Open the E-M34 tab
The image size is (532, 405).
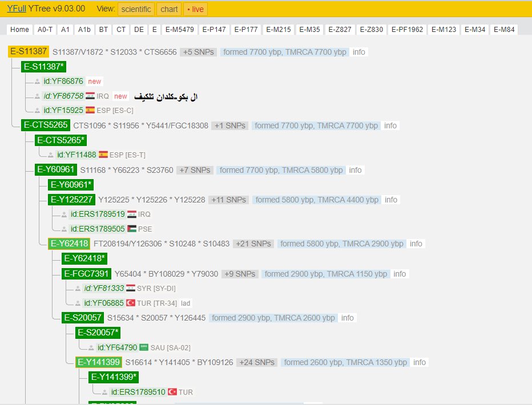click(x=475, y=30)
